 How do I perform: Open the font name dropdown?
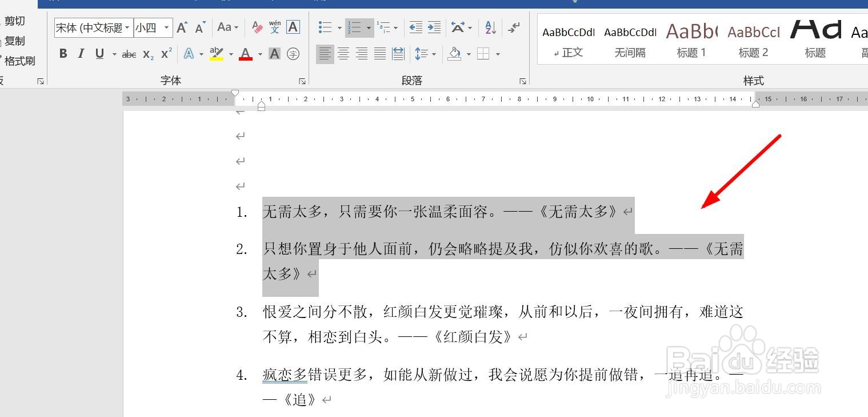point(128,27)
